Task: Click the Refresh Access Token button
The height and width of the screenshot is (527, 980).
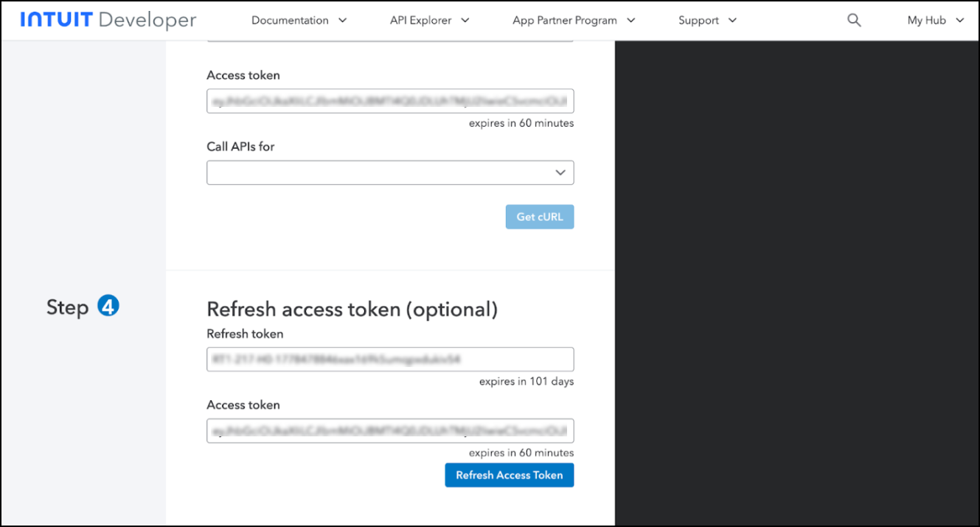Action: 509,475
